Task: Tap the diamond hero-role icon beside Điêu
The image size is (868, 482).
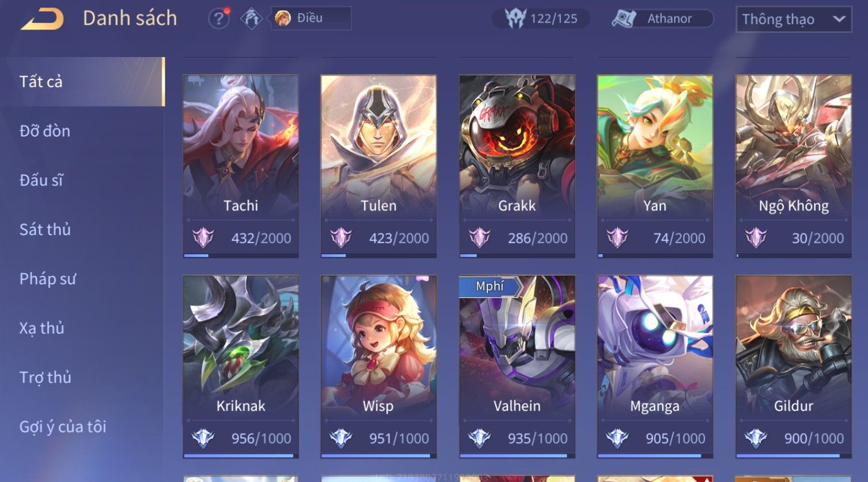Action: pos(251,18)
